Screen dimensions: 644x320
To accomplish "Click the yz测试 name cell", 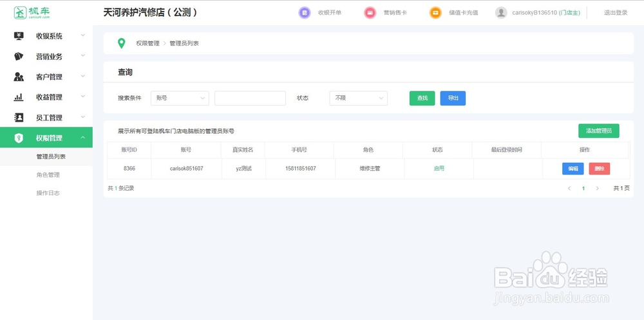I will [243, 169].
